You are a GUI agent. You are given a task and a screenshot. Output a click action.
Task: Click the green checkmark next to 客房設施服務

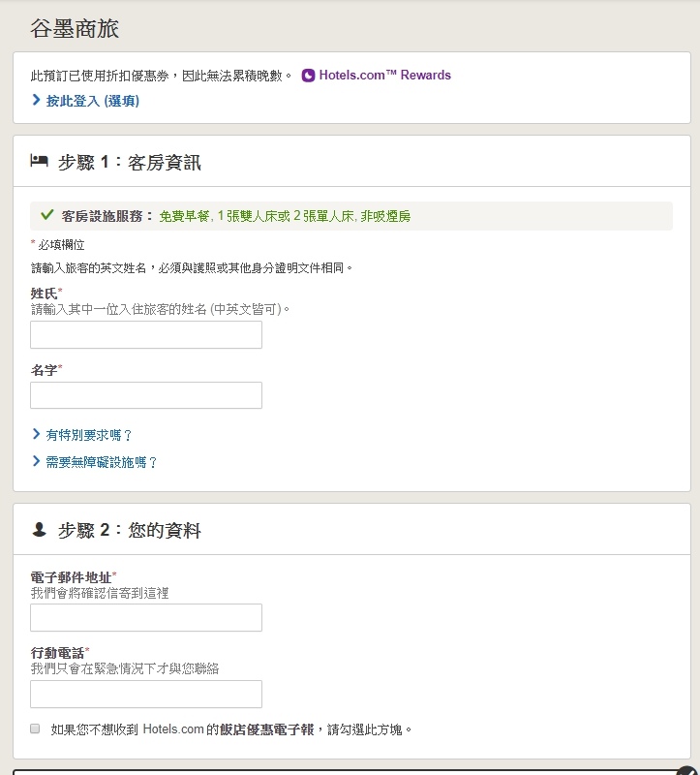(46, 215)
